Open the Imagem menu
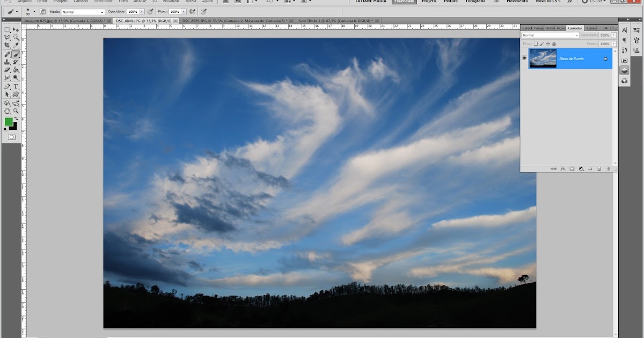644x338 pixels. (x=60, y=2)
